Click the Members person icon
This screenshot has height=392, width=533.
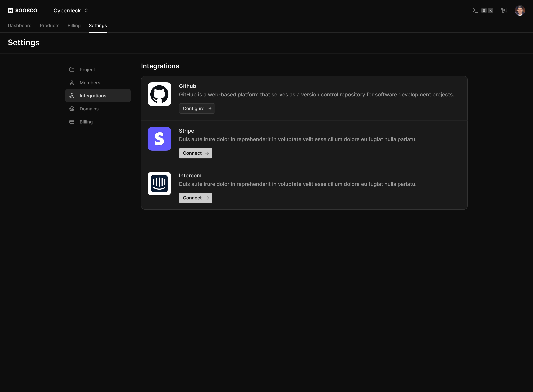(72, 83)
